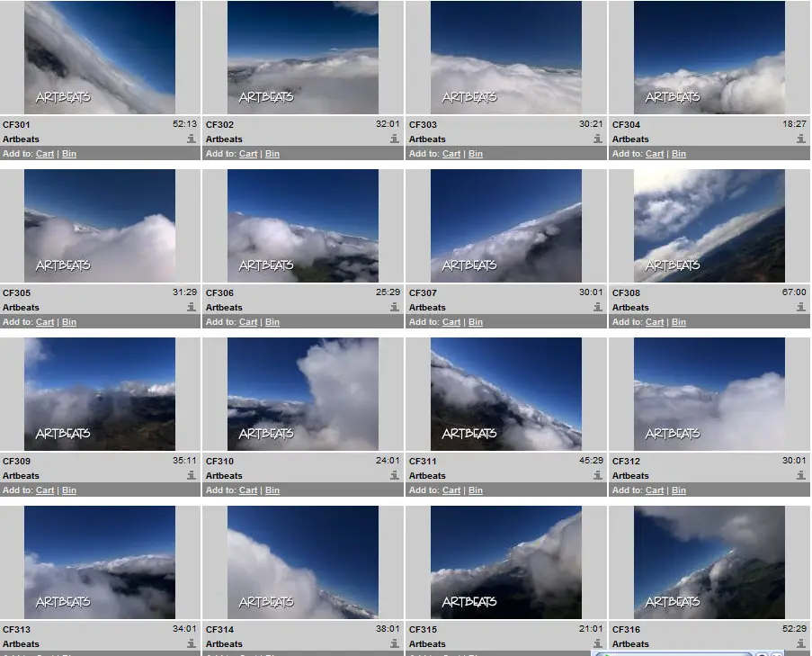Add clip CF311 to Bin
This screenshot has height=656, width=812.
(476, 490)
